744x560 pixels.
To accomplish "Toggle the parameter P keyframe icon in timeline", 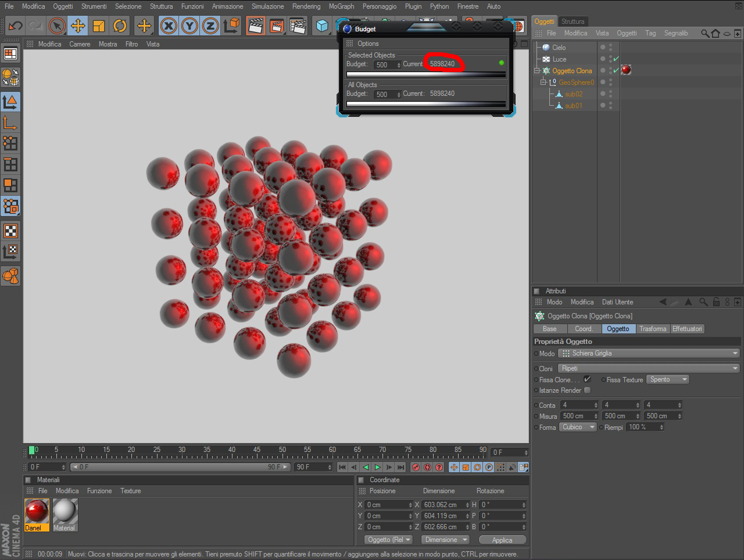I will point(489,467).
